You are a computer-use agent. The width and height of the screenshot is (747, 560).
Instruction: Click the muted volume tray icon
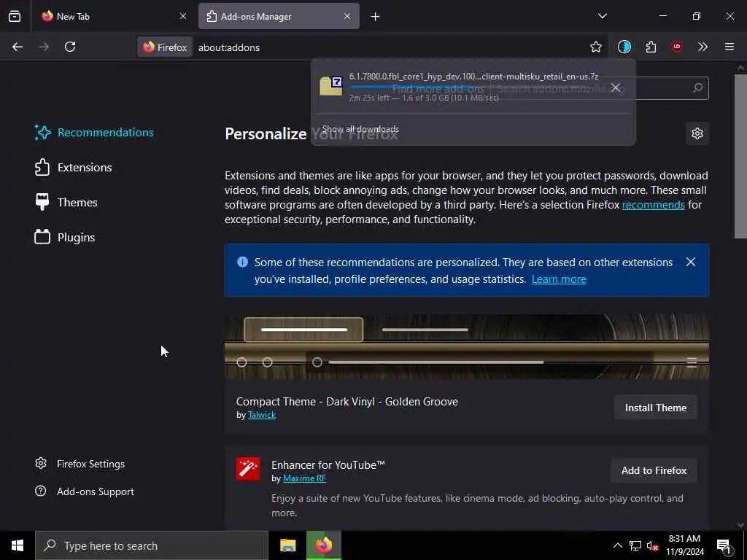[x=653, y=545]
